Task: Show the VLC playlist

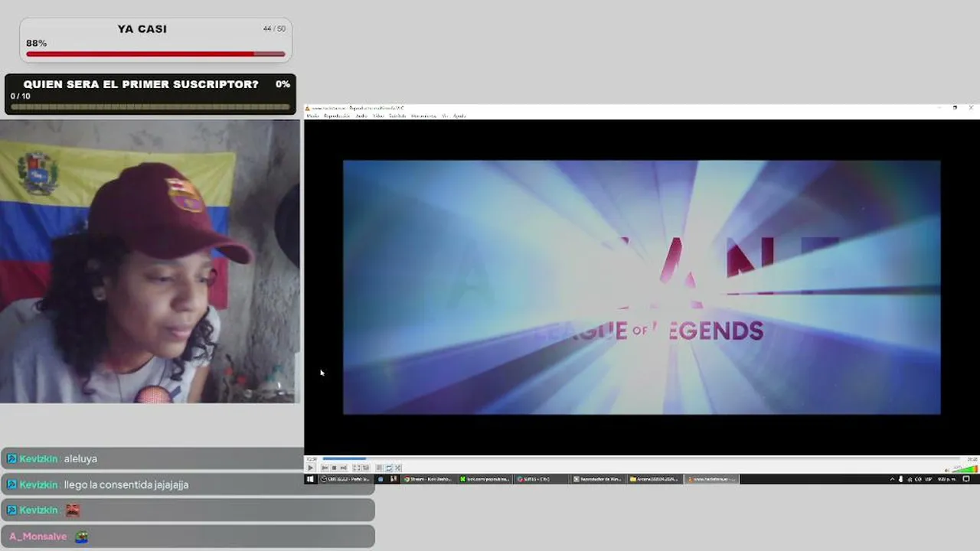Action: 380,468
